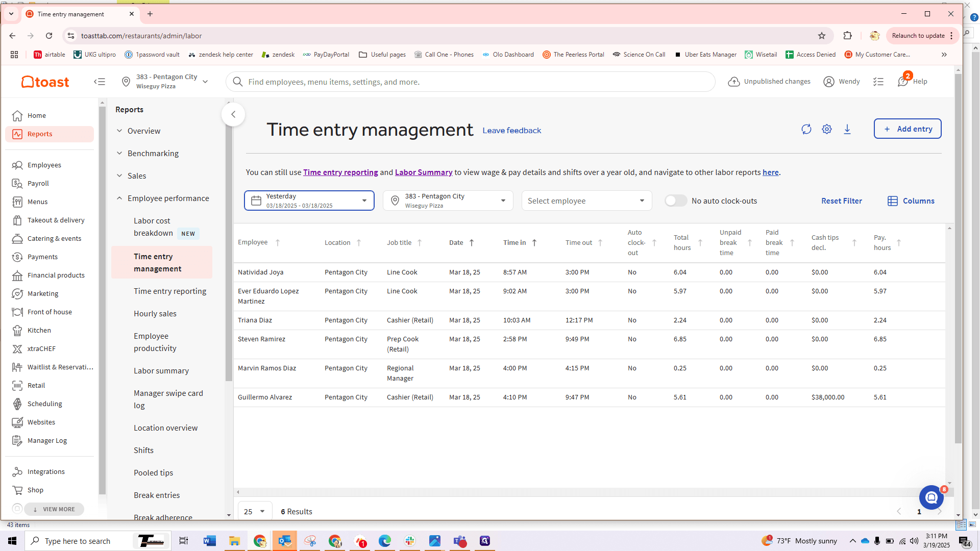
Task: Open the Yesterday date range dropdown
Action: 309,201
